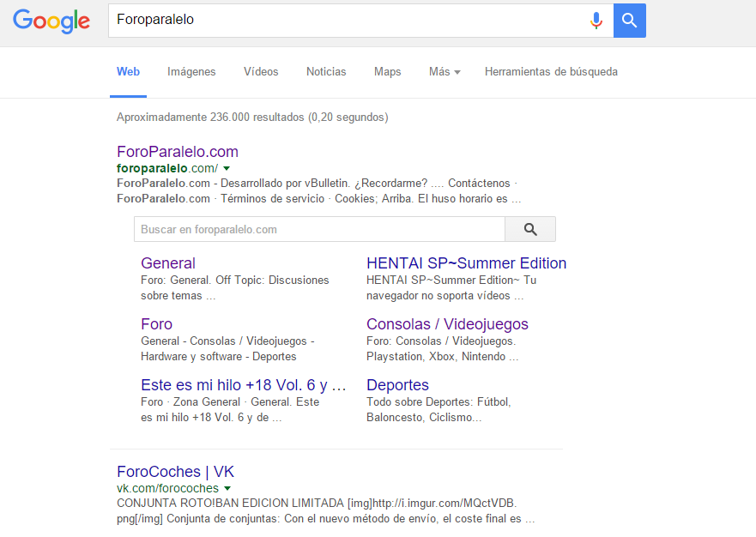Click 'Todo sobre Deportes: Fútbol' snippet
The height and width of the screenshot is (537, 756).
coord(438,402)
